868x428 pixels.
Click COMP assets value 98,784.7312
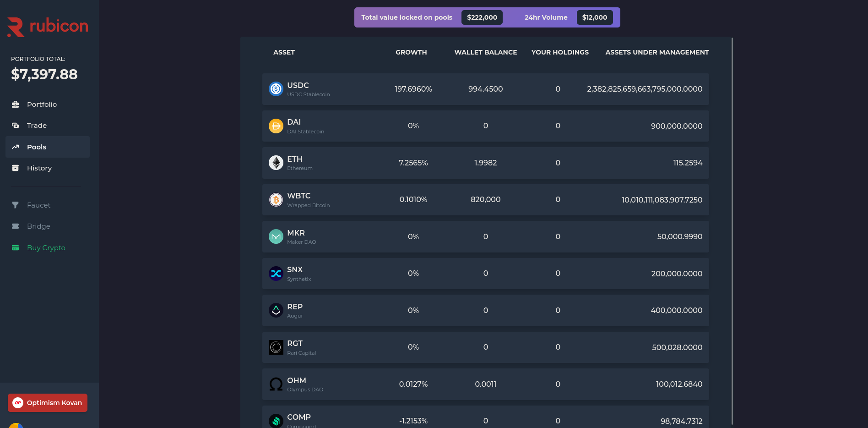tap(681, 421)
